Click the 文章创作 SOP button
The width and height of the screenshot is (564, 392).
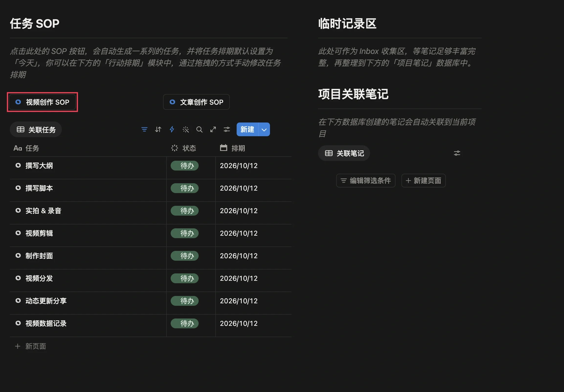pos(196,102)
